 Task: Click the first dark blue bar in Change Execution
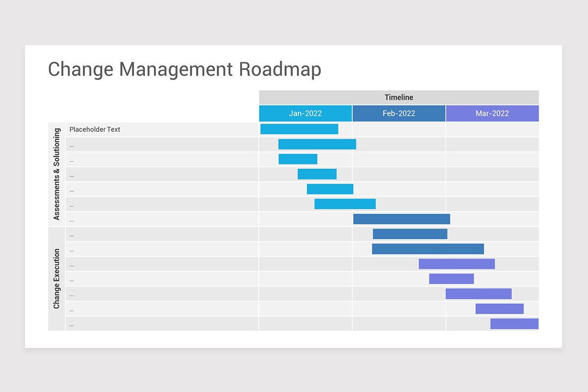(x=410, y=234)
